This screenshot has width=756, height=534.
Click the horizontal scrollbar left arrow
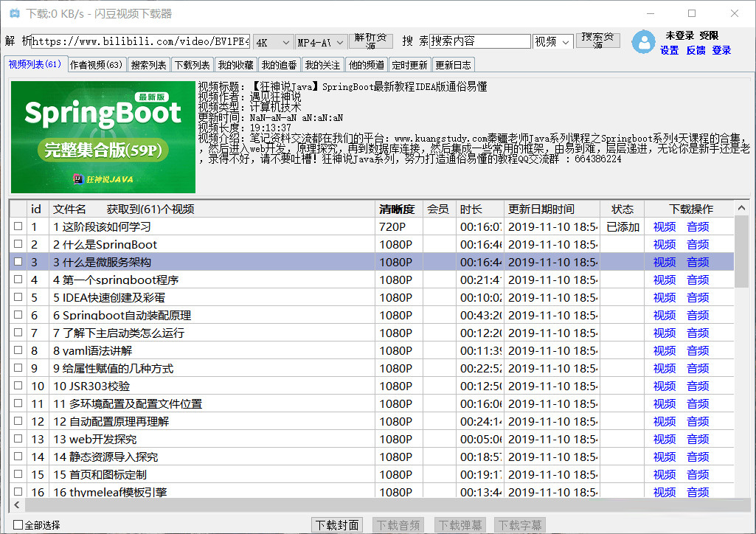17,504
